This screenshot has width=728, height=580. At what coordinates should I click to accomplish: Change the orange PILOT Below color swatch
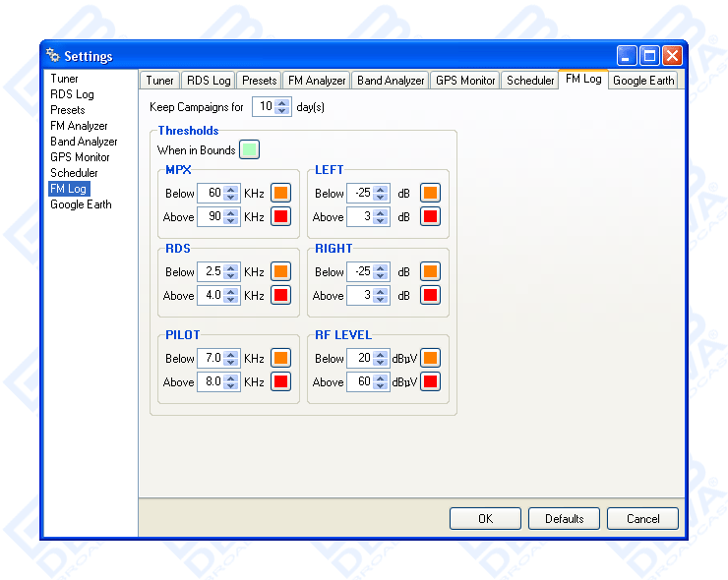click(x=280, y=358)
